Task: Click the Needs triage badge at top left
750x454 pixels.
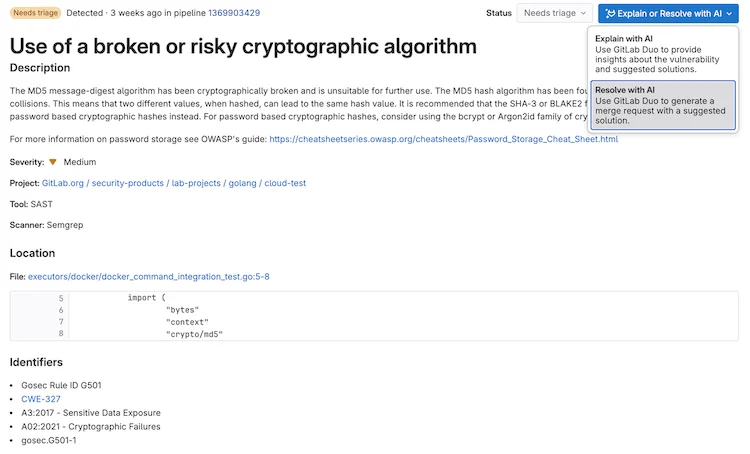Action: tap(36, 13)
